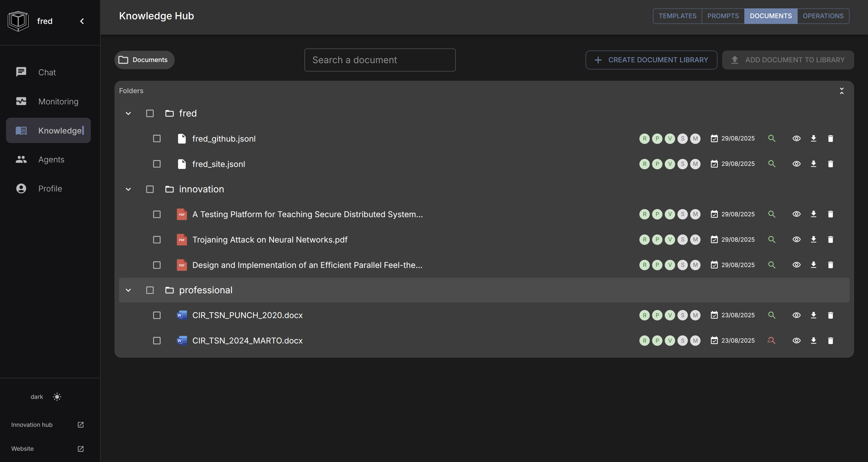
Task: Download fred_site.jsonl
Action: [814, 164]
